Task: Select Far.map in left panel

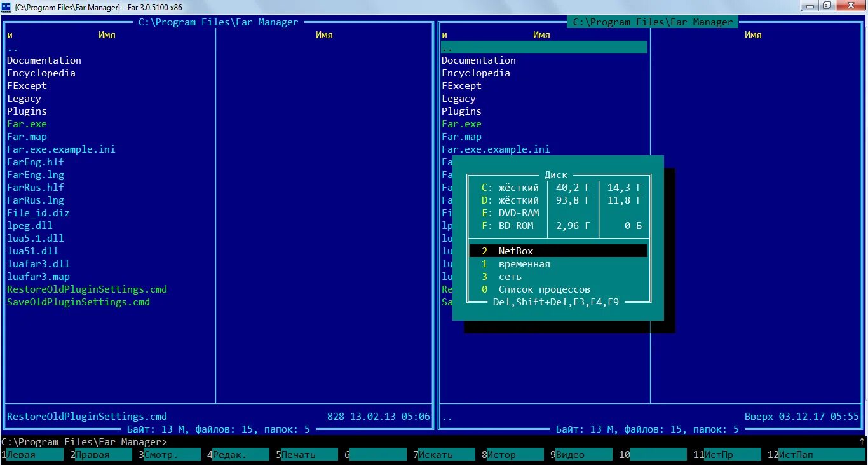Action: coord(27,137)
